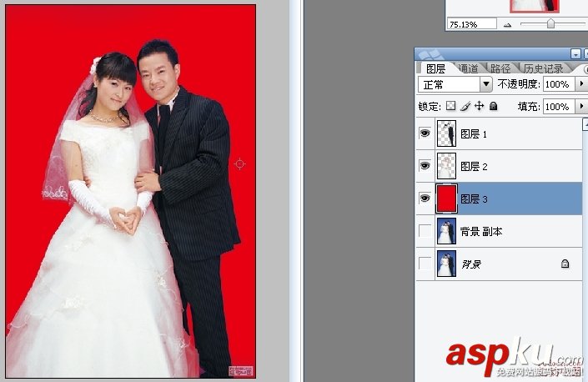
Task: Minimize the layers palette with its title button
Action: [x=575, y=53]
